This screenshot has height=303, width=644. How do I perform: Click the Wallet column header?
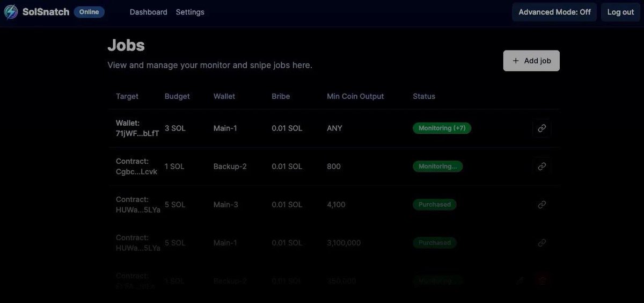tap(224, 96)
